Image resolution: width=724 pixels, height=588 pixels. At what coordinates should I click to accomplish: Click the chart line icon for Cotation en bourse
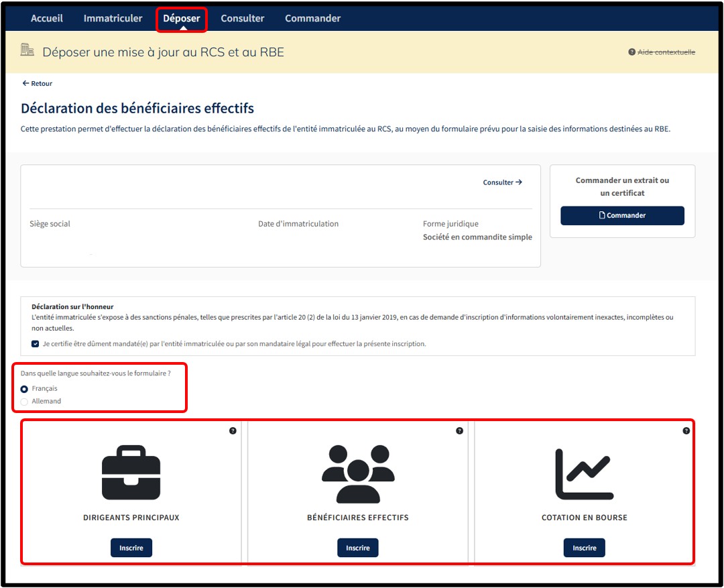pos(583,473)
